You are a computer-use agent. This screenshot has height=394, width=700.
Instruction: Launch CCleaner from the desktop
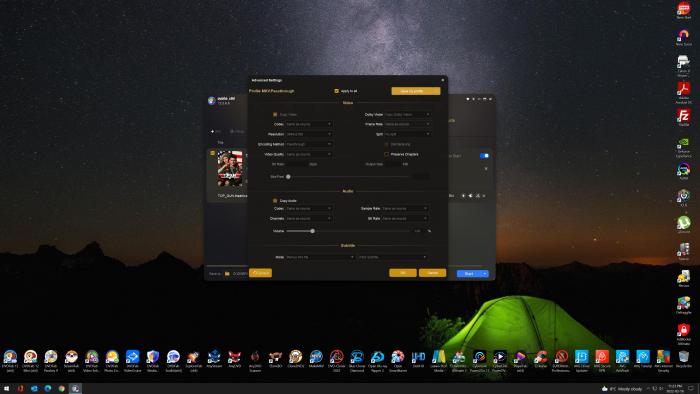(x=541, y=357)
